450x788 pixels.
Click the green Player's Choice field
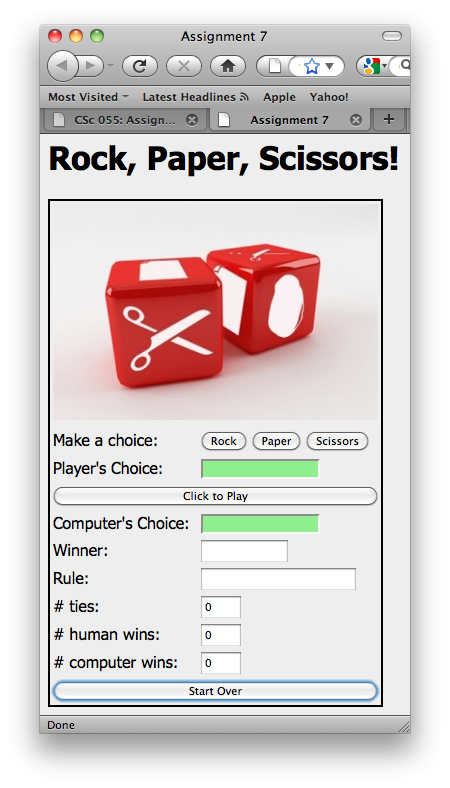pyautogui.click(x=260, y=468)
